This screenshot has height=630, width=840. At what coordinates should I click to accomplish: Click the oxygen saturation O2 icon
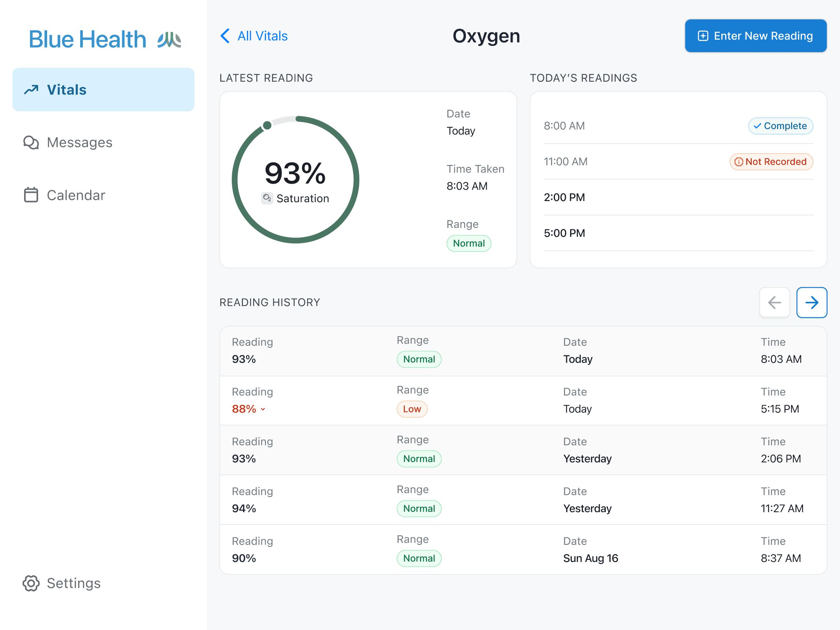267,198
